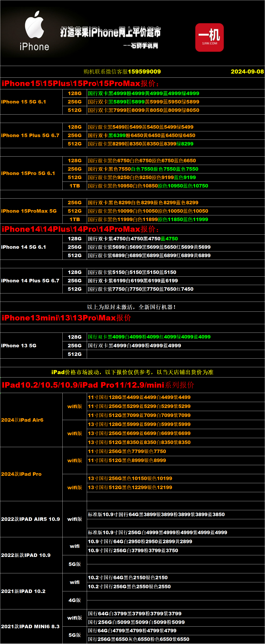Click the price row with 紫5150白5150

(x=176, y=272)
